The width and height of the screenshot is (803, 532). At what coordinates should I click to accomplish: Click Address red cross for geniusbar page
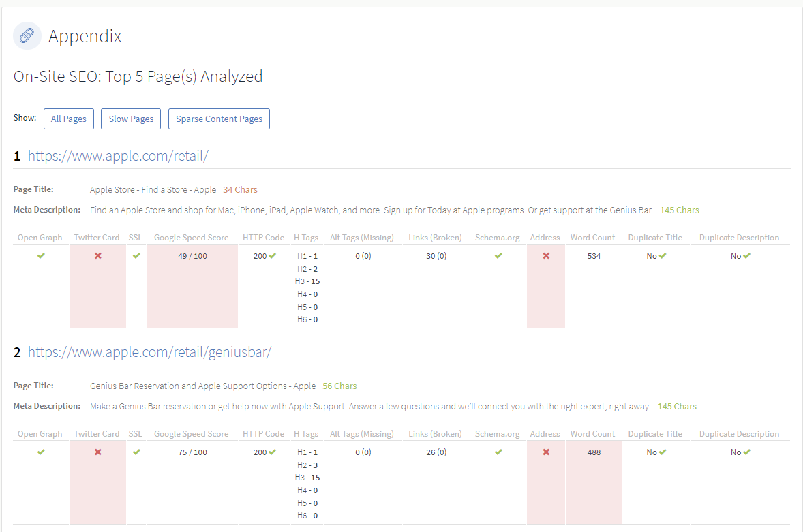pos(546,452)
